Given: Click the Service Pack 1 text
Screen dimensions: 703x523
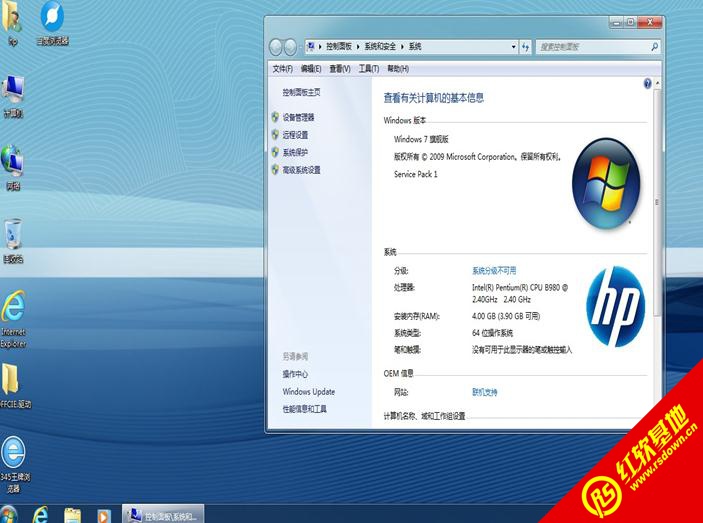Looking at the screenshot, I should (415, 174).
